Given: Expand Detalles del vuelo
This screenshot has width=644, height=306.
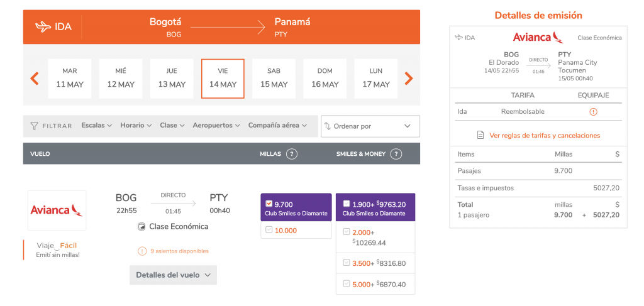Looking at the screenshot, I should [x=174, y=275].
